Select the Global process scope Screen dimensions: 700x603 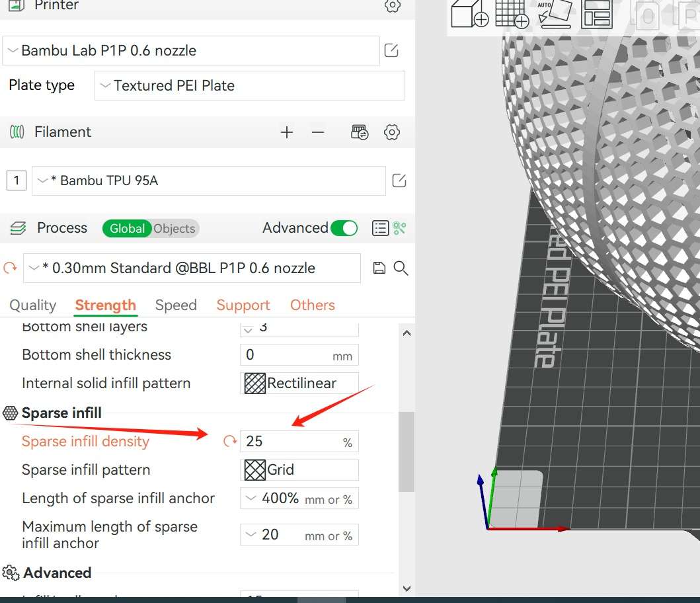(126, 229)
